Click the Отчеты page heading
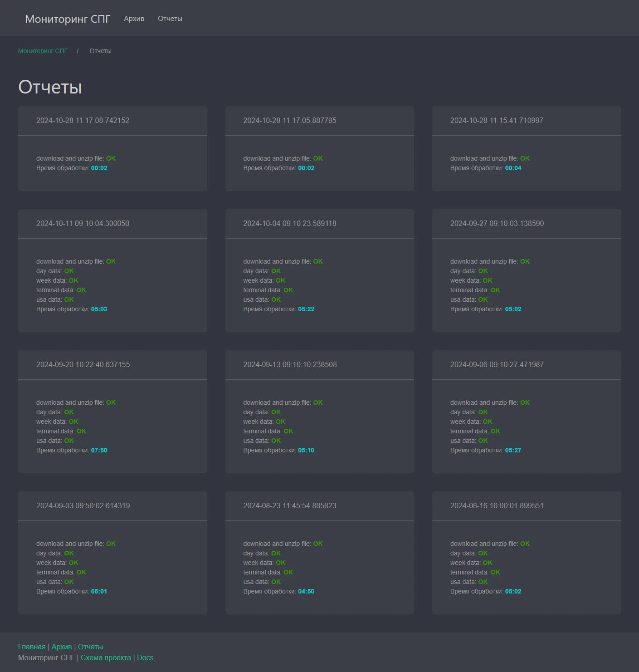 [50, 87]
